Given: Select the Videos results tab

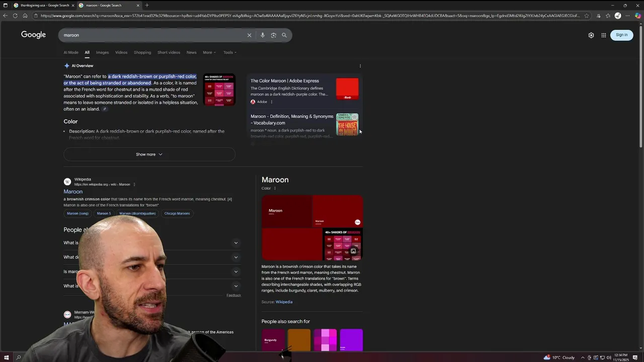Looking at the screenshot, I should [x=121, y=52].
